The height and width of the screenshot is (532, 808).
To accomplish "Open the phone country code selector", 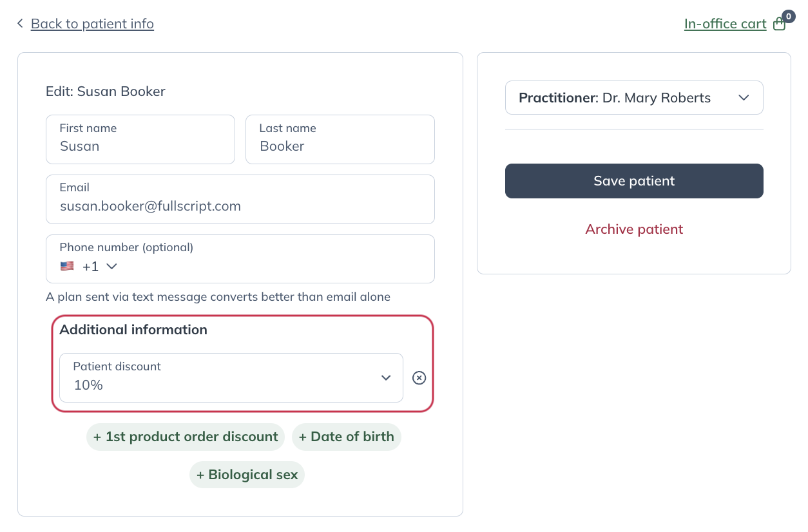I will click(90, 265).
